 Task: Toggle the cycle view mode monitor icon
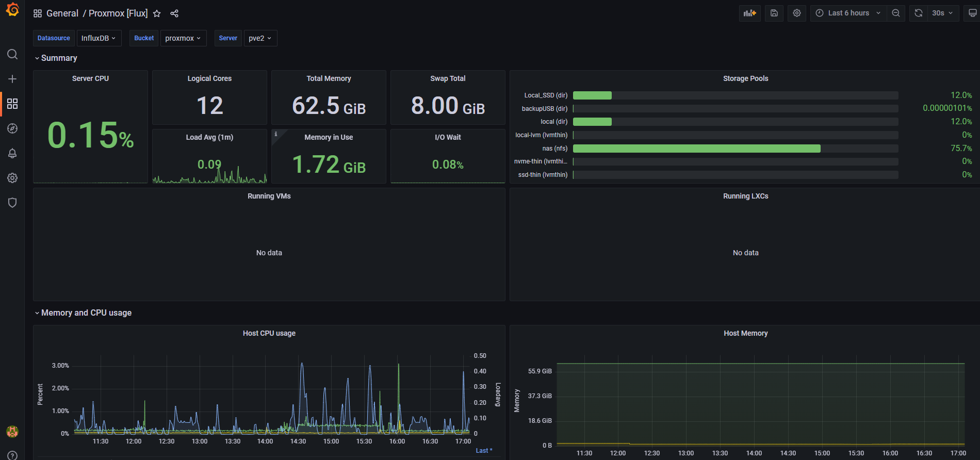[972, 13]
